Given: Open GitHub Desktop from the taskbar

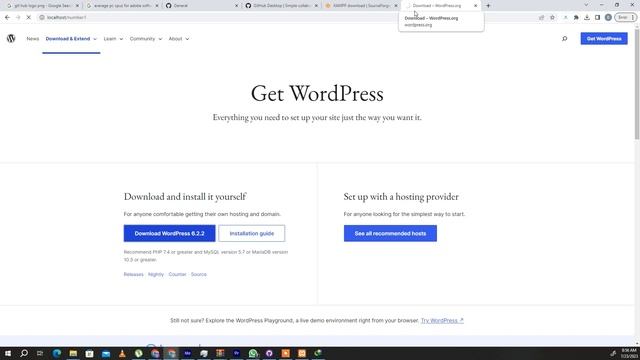Looking at the screenshot, I should (x=269, y=353).
